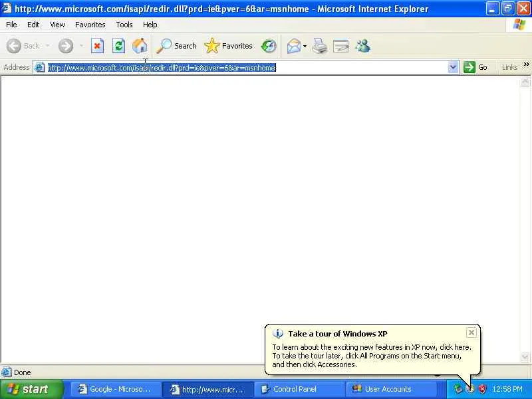
Task: Go to the Home page icon
Action: pos(140,46)
